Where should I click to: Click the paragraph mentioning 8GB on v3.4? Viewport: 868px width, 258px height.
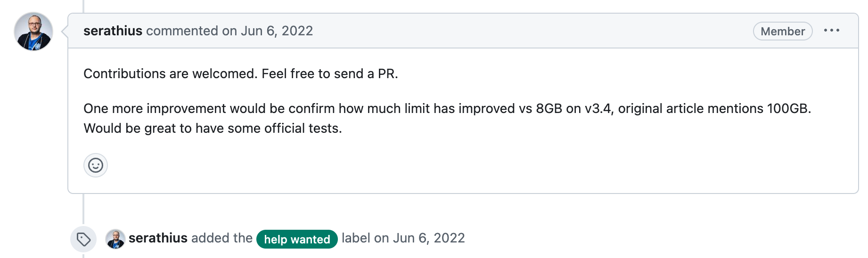coord(447,118)
